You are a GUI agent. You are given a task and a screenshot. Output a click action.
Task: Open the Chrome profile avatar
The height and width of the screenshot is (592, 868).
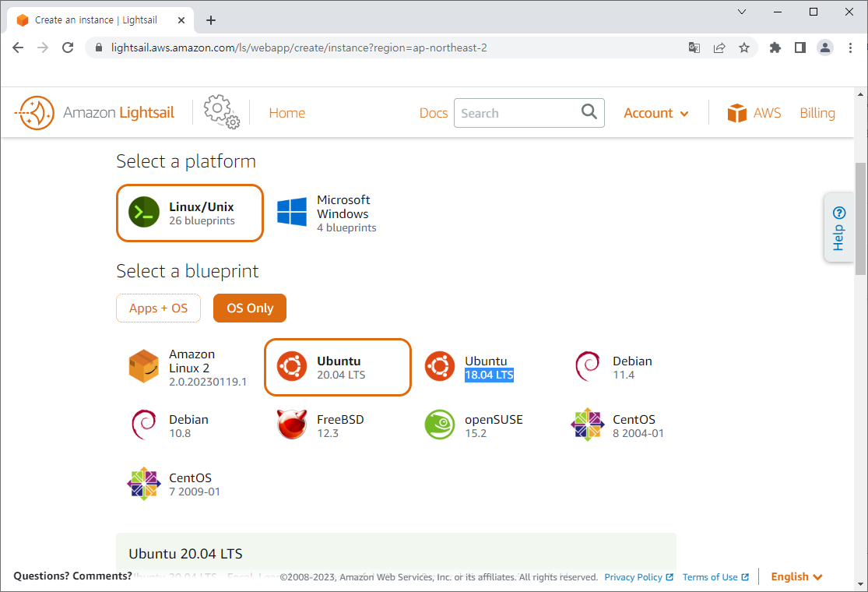coord(825,48)
